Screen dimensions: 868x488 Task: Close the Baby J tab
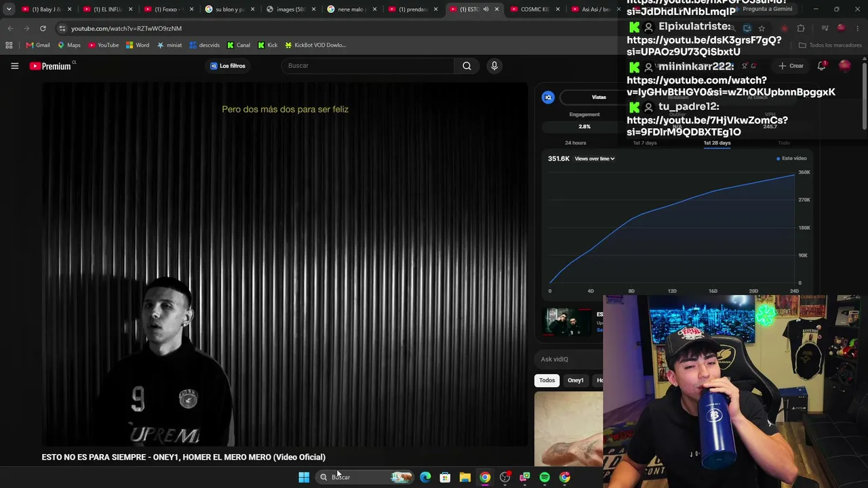[70, 9]
